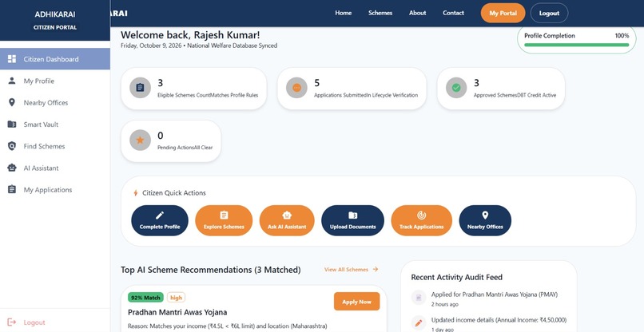Open the Pradhan Mantri Awas Yojana title
The image size is (644, 332).
click(177, 312)
